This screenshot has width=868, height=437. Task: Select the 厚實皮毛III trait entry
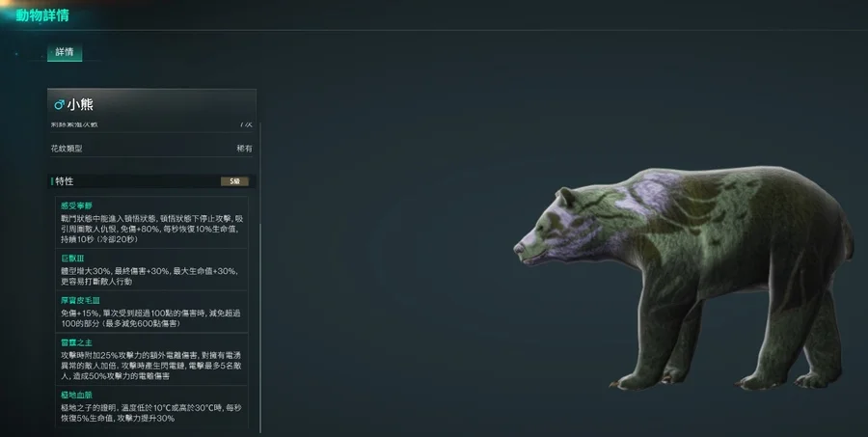click(x=151, y=312)
